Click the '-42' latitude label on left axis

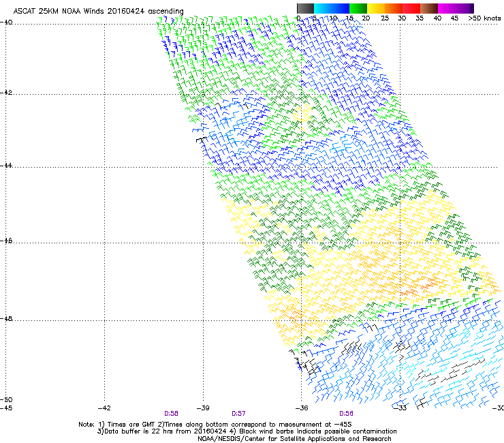click(6, 93)
